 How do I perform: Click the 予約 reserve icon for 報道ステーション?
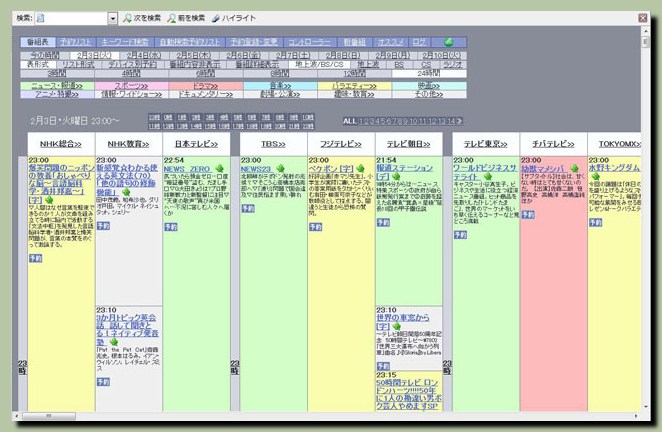click(x=383, y=222)
